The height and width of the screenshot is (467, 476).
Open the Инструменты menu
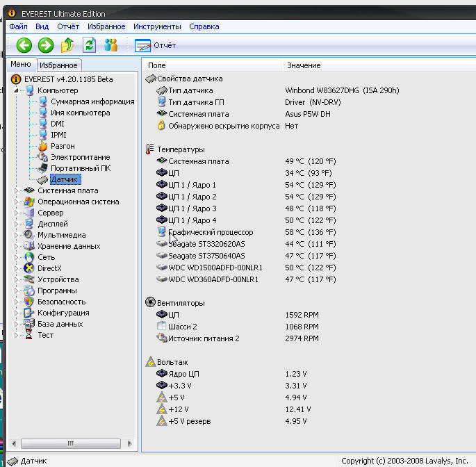point(157,26)
